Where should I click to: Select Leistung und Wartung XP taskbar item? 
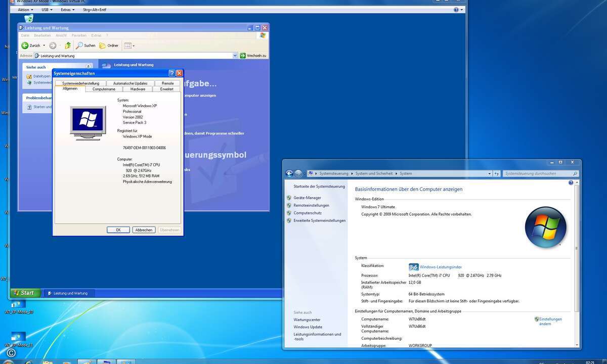pyautogui.click(x=69, y=293)
